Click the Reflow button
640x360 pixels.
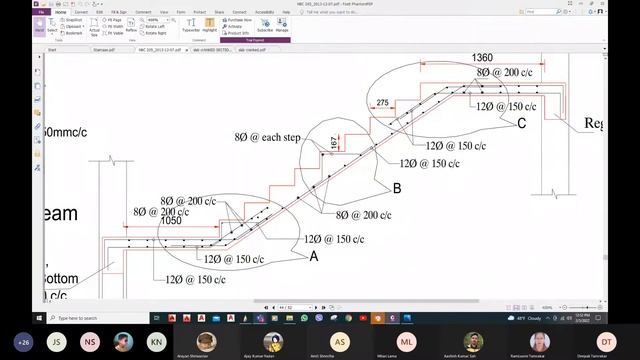click(131, 25)
